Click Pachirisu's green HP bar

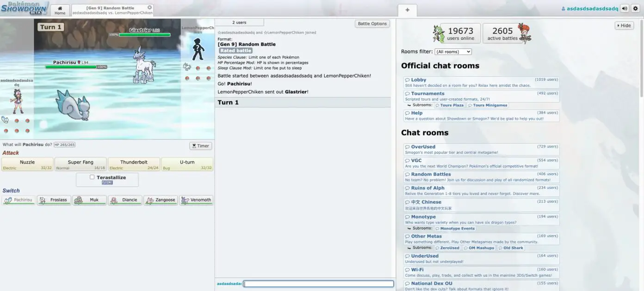tap(71, 67)
